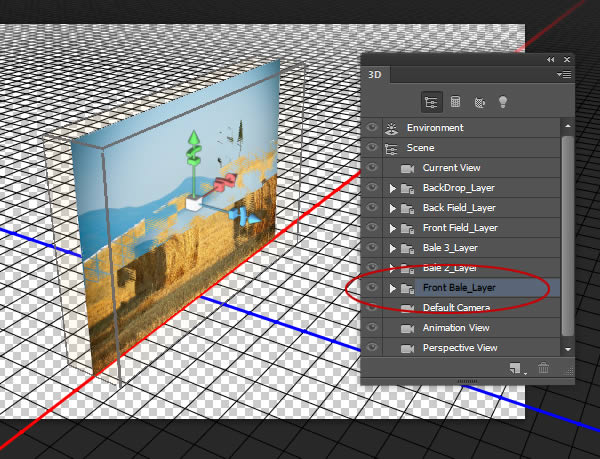Select Back Field_Layer in the 3D panel
This screenshot has height=459, width=600.
(471, 208)
